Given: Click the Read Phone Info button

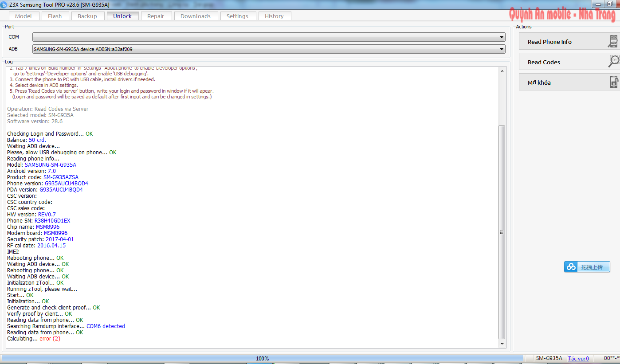Looking at the screenshot, I should pos(569,42).
